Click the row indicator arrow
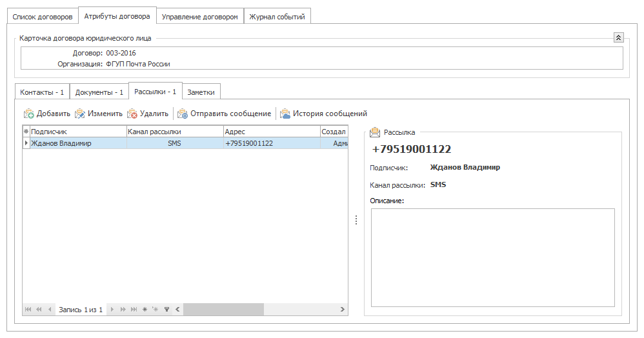 click(x=26, y=143)
